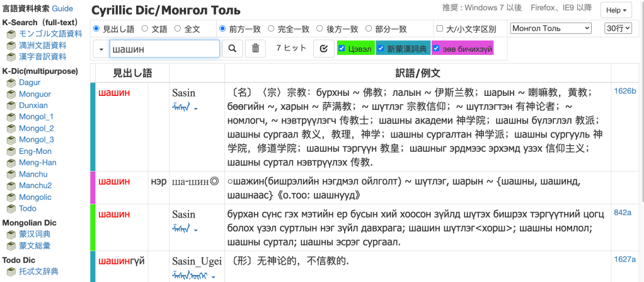644x282 pixels.
Task: Click the 蒙汉词典 book icon
Action: point(11,234)
